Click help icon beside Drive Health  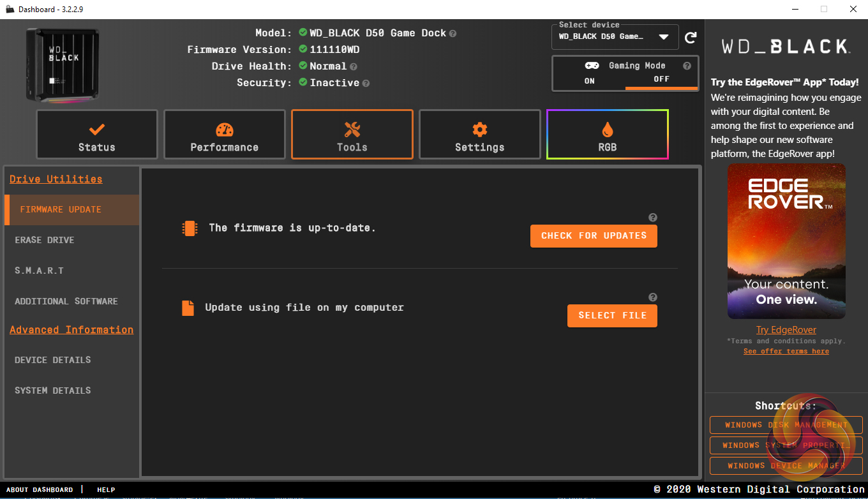pyautogui.click(x=353, y=66)
